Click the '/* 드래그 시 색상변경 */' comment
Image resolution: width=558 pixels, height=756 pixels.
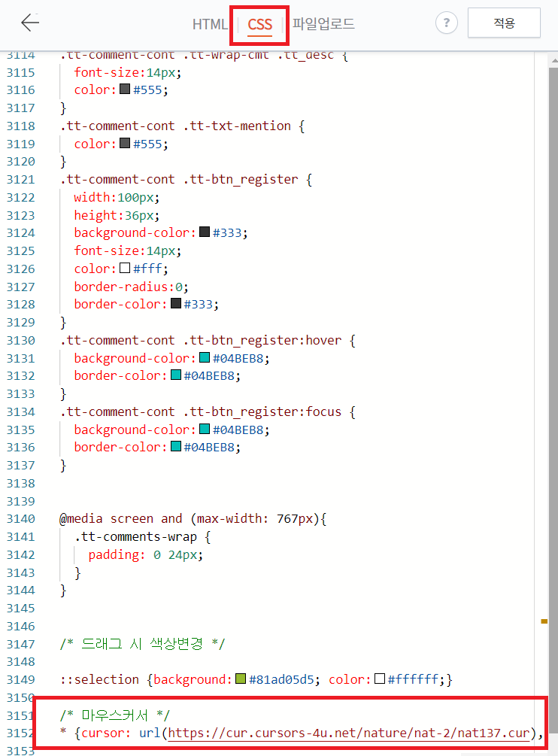142,644
